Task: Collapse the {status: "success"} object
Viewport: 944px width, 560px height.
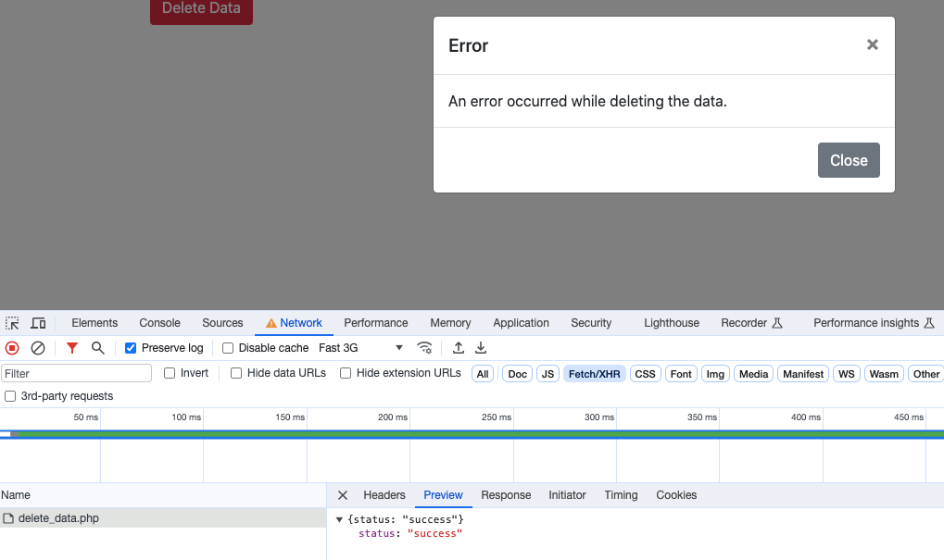Action: (x=340, y=519)
